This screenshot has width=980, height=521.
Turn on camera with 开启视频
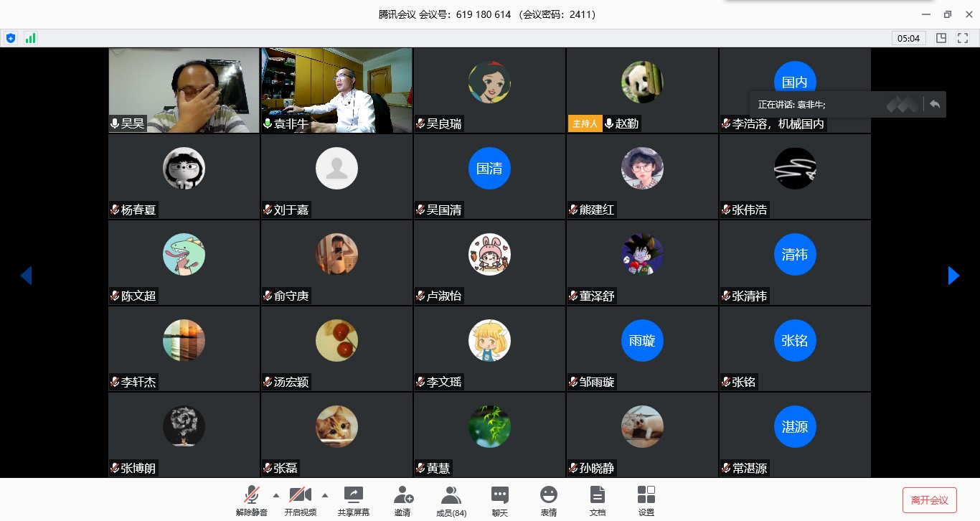point(301,501)
